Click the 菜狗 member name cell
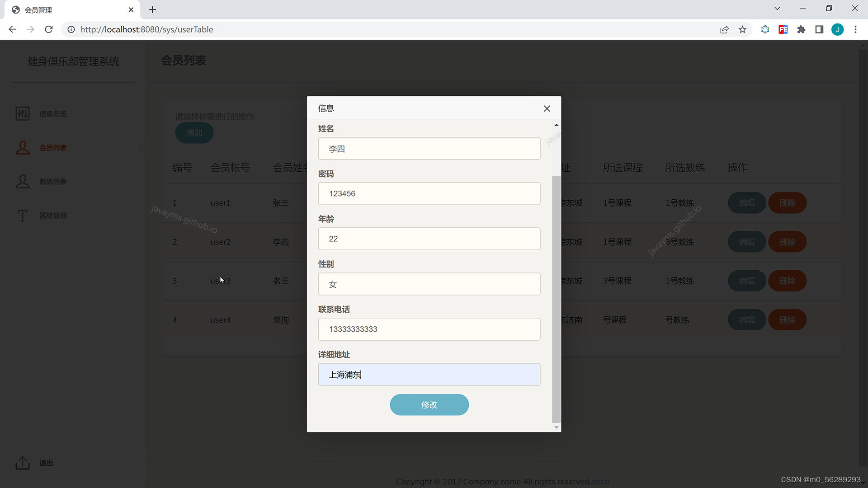Screen dimensions: 868x488 click(x=281, y=320)
